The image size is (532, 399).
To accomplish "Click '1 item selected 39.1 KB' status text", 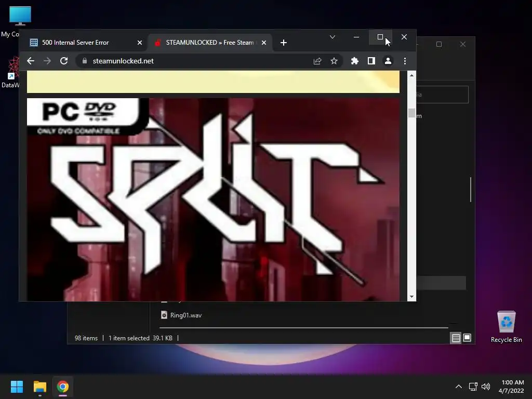I will [x=140, y=338].
